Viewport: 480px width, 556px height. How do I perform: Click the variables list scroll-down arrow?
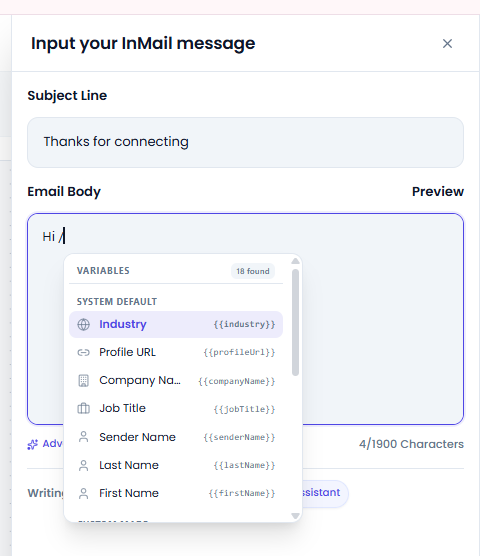[x=295, y=516]
